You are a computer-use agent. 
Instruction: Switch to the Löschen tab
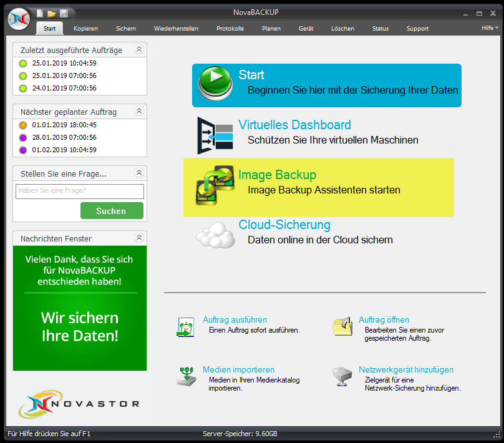click(x=342, y=28)
